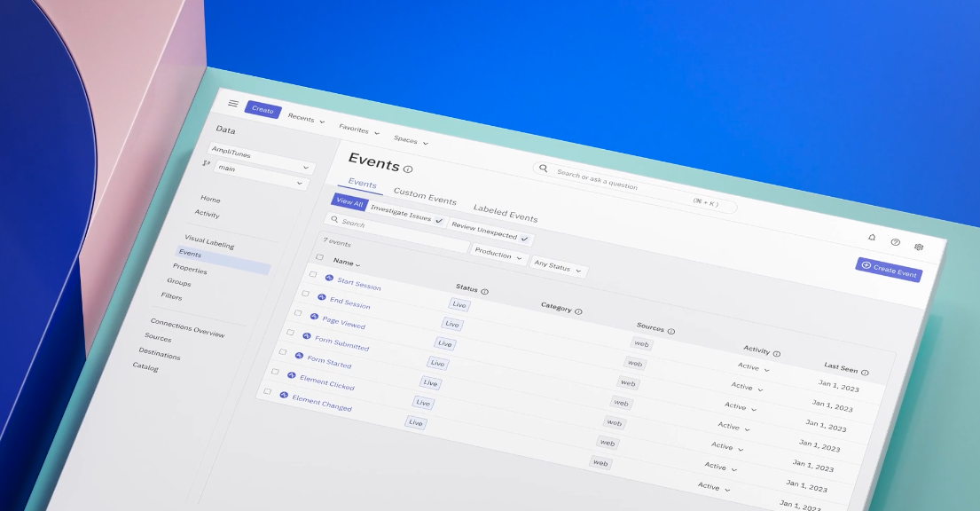Tick the Element Changed row checkbox
This screenshot has height=511, width=980.
point(267,391)
